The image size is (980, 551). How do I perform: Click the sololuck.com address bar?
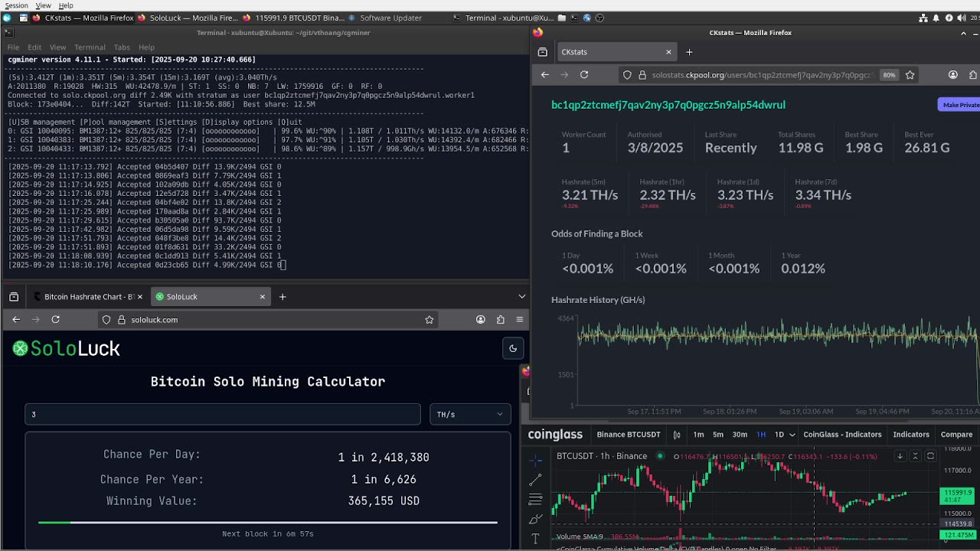268,319
